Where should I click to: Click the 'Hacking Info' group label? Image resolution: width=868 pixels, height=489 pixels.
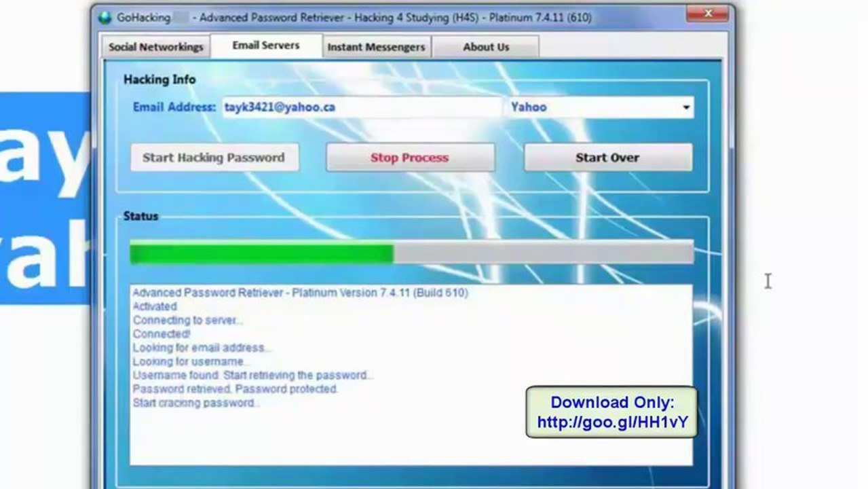(x=159, y=79)
